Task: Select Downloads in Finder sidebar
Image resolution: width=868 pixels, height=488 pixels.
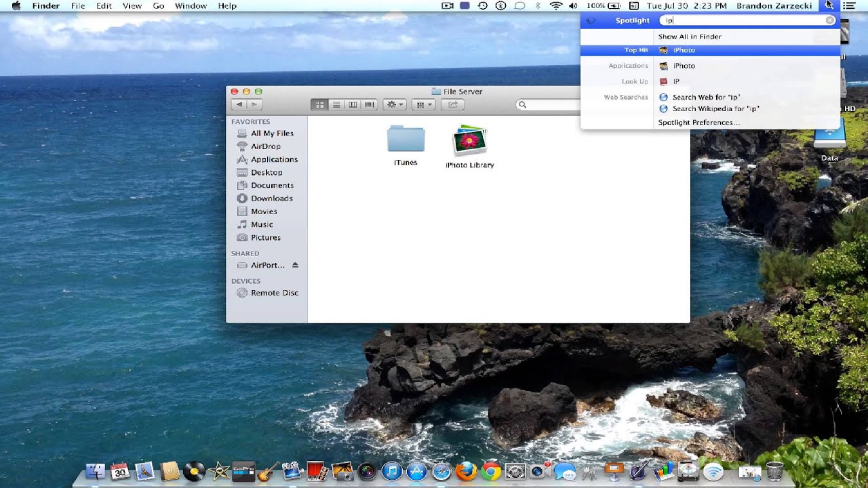Action: [x=271, y=199]
